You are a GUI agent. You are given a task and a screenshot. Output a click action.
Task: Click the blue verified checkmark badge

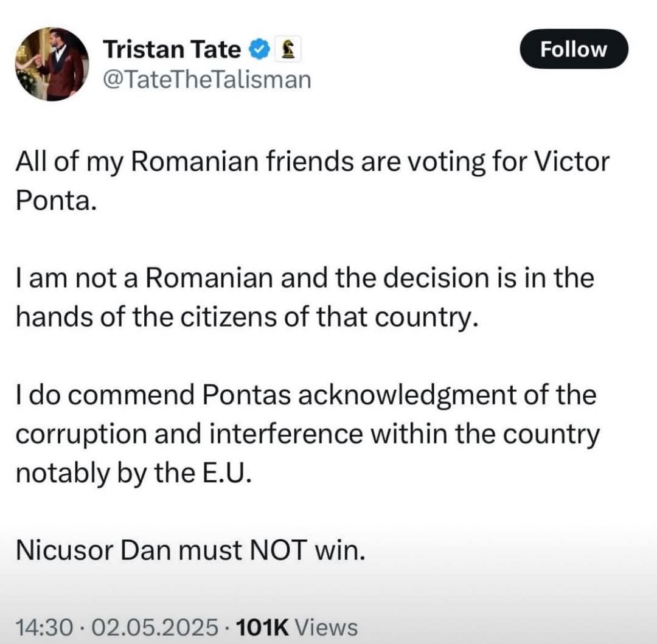pyautogui.click(x=259, y=49)
